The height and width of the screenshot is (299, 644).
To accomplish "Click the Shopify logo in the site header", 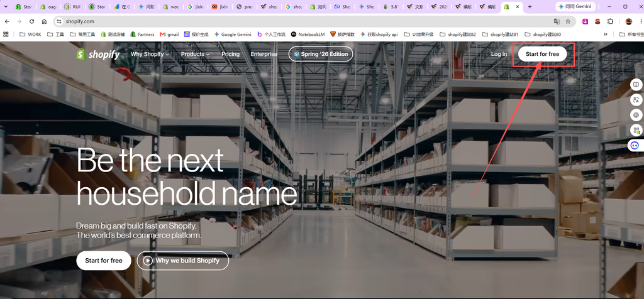I will click(98, 54).
